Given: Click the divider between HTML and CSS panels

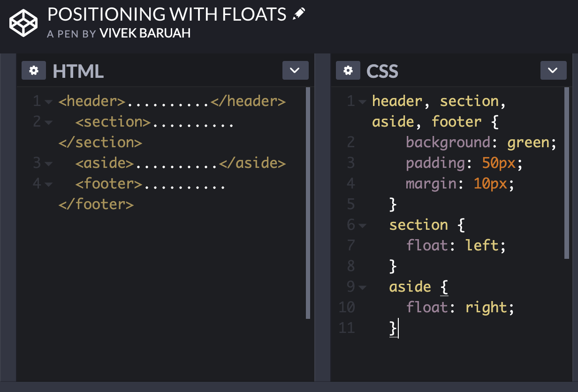Looking at the screenshot, I should tap(323, 218).
